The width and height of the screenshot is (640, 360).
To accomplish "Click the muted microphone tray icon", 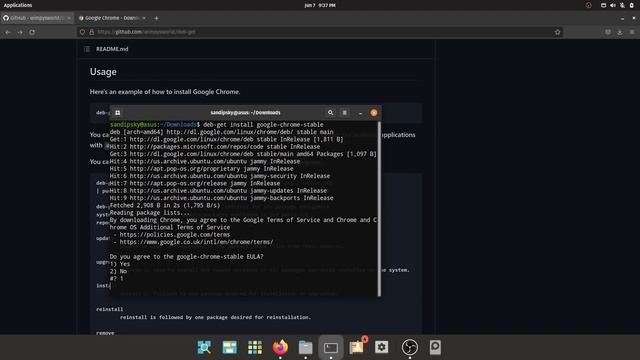I will click(622, 5).
